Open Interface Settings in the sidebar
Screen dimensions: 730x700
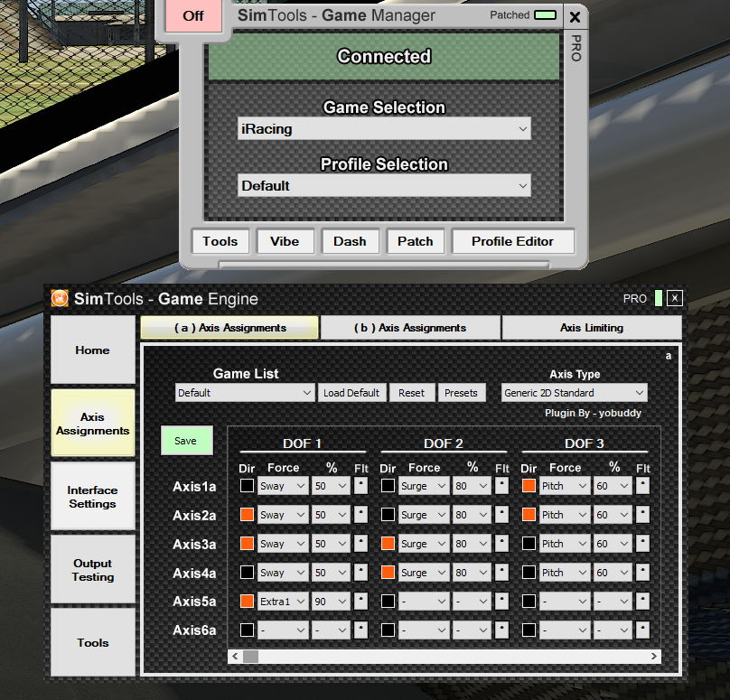point(93,496)
